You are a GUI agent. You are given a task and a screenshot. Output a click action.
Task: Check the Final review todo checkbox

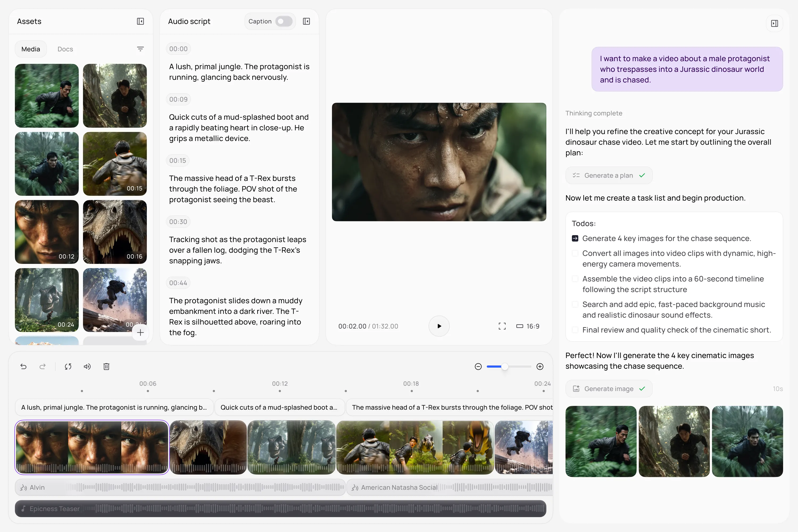point(575,330)
